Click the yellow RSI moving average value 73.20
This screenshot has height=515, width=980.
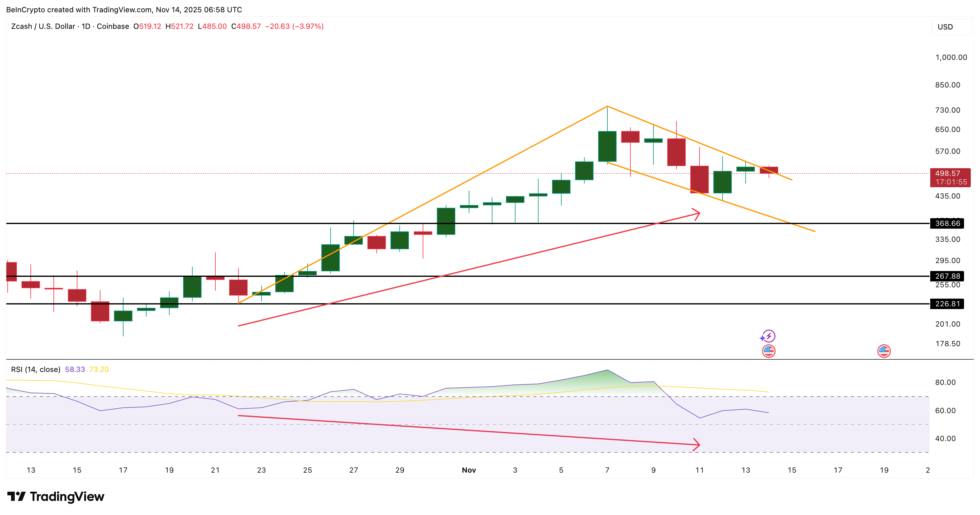[x=99, y=369]
